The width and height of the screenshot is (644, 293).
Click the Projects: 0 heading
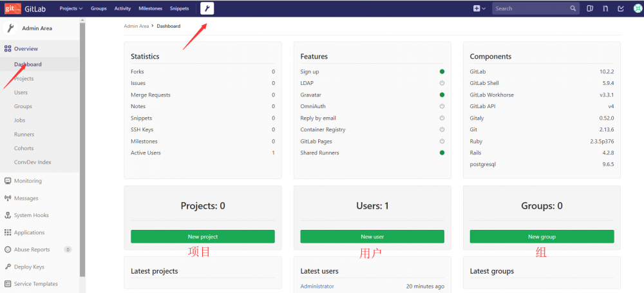click(203, 206)
